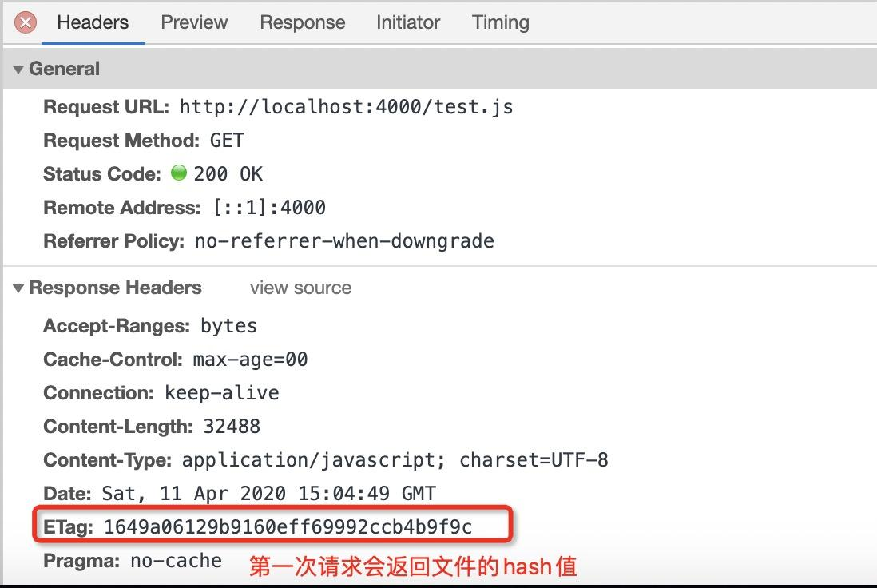This screenshot has width=877, height=588.
Task: Open the Preview tab
Action: pos(194,22)
